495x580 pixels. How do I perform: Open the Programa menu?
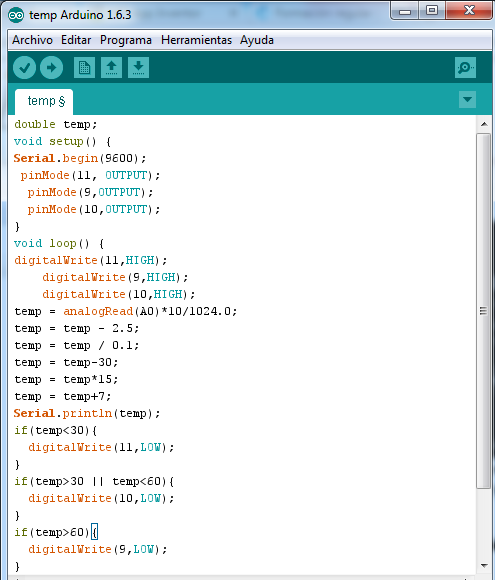pyautogui.click(x=126, y=40)
